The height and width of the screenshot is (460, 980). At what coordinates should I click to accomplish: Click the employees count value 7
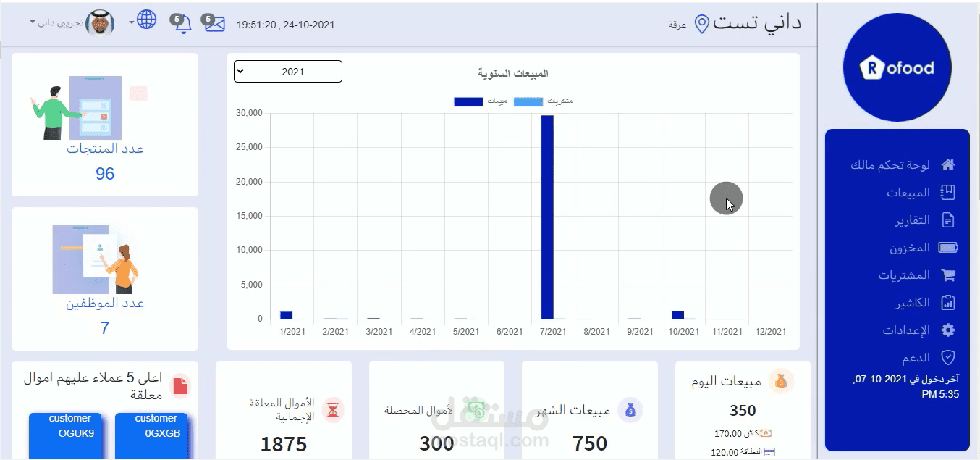pos(105,328)
